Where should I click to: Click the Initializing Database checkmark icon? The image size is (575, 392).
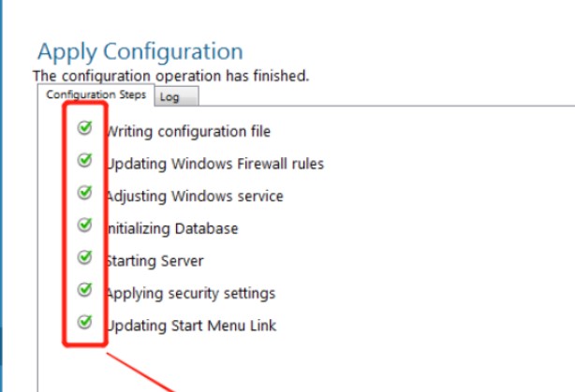[x=85, y=225]
